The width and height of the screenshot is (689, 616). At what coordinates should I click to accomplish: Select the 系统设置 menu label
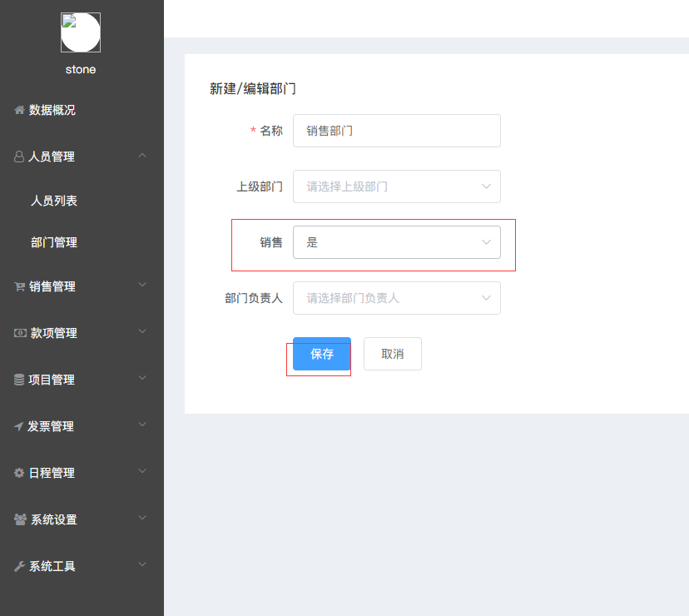tap(53, 519)
